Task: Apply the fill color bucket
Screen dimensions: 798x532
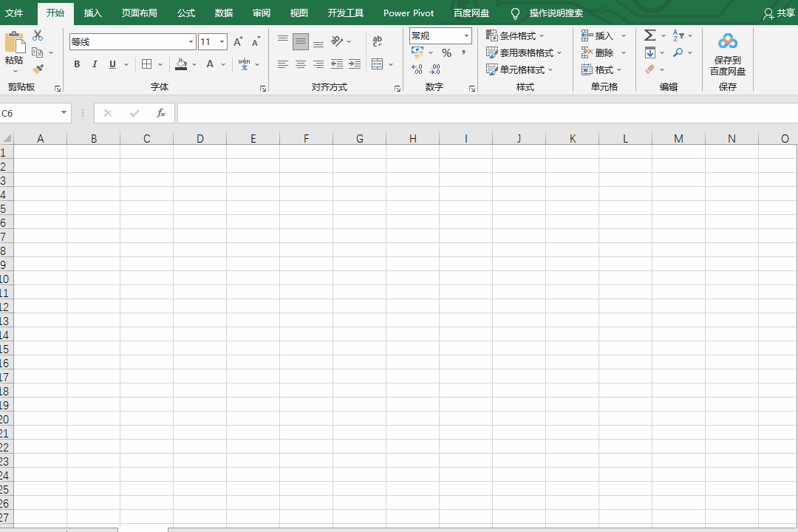Action: coord(181,64)
